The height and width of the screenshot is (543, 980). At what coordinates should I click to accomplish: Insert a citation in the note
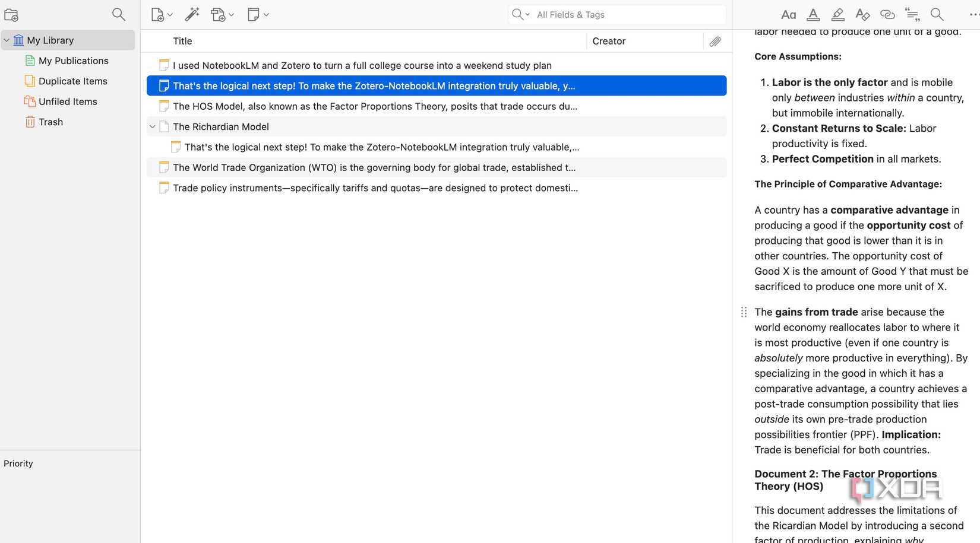coord(912,15)
